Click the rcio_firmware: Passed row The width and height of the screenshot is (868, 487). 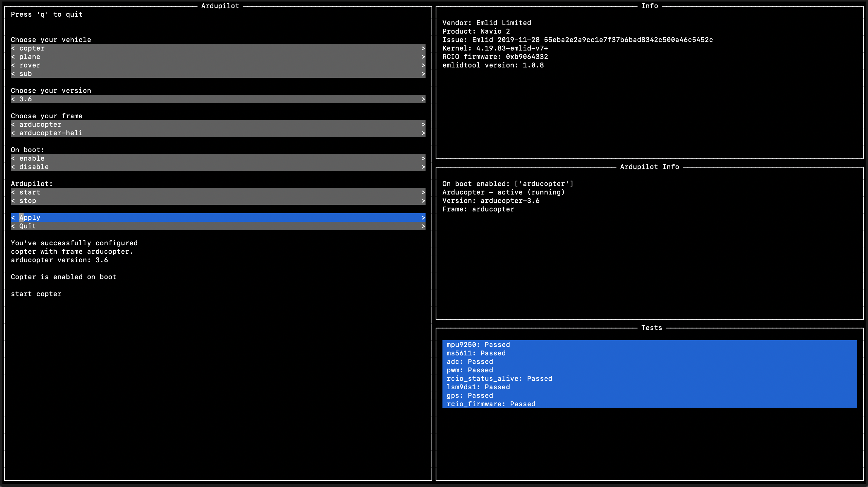click(649, 404)
